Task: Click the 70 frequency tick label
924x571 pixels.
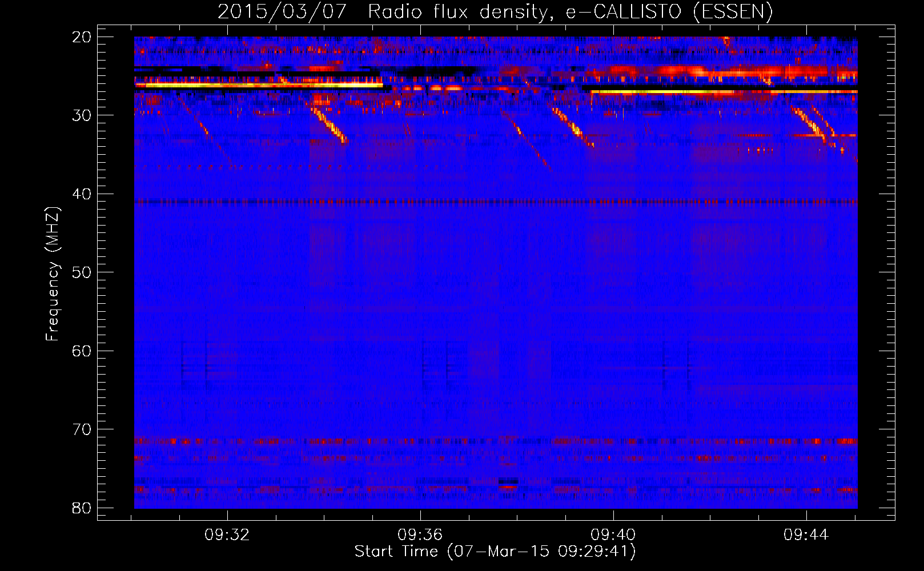Action: [x=82, y=429]
